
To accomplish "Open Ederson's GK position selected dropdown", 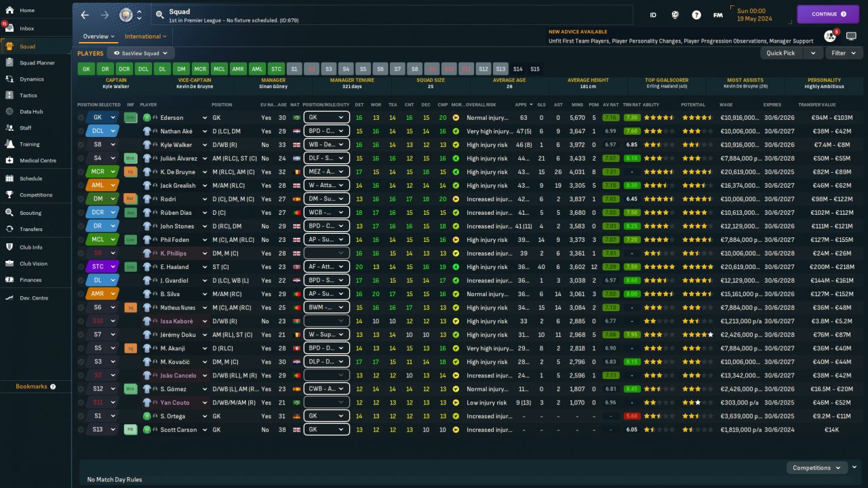I will coord(102,118).
